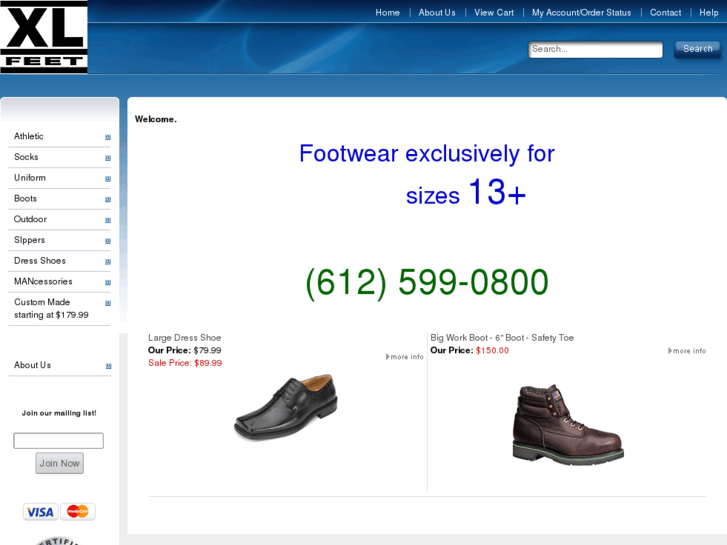
Task: Open the Outdoor category
Action: 30,219
